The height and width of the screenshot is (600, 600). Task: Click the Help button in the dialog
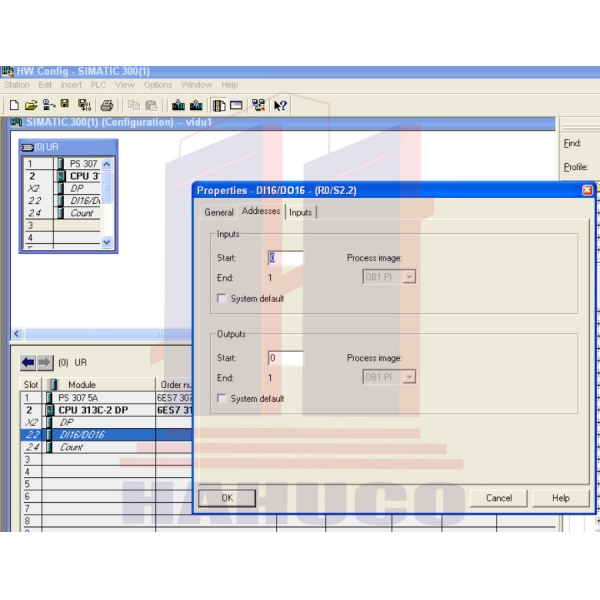[561, 498]
